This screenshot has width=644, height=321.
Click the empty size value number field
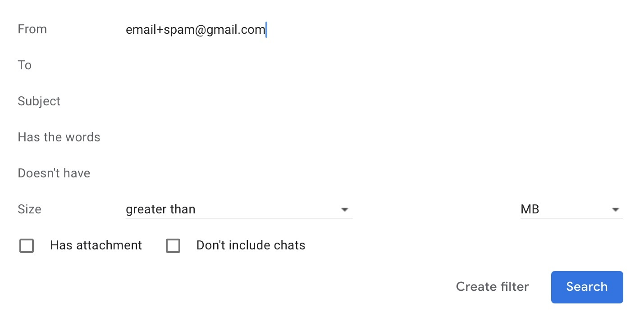tap(436, 210)
